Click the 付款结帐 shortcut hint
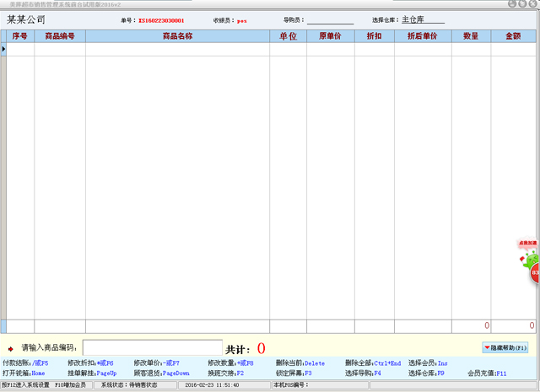540x392 pixels. click(x=25, y=363)
